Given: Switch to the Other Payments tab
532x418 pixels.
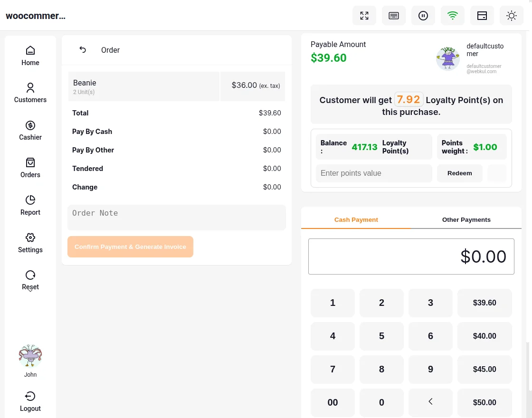Looking at the screenshot, I should 466,219.
